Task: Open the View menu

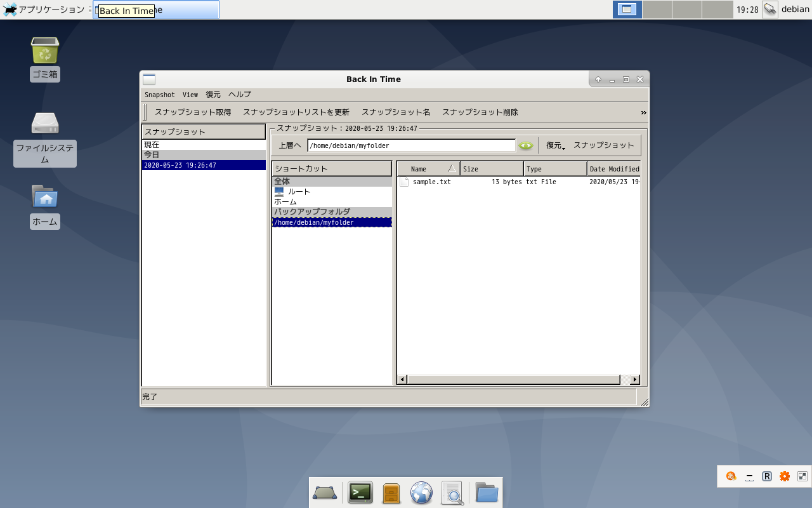Action: 190,95
